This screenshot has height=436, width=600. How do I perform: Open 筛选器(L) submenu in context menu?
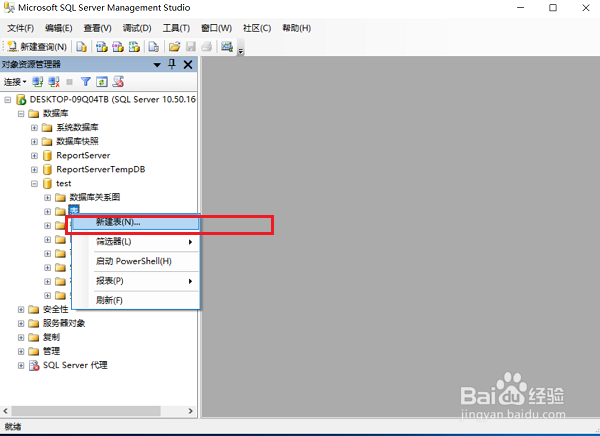(136, 242)
